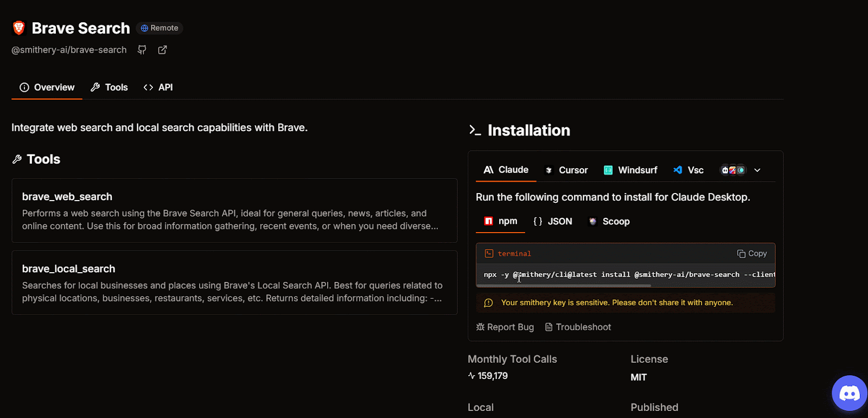868x418 pixels.
Task: Switch to the Tools tab
Action: coord(109,87)
